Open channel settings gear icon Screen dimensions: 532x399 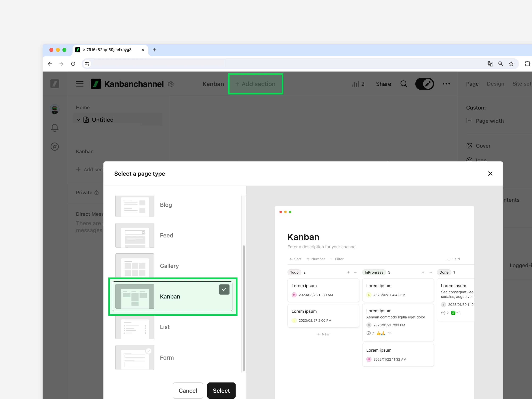point(171,84)
